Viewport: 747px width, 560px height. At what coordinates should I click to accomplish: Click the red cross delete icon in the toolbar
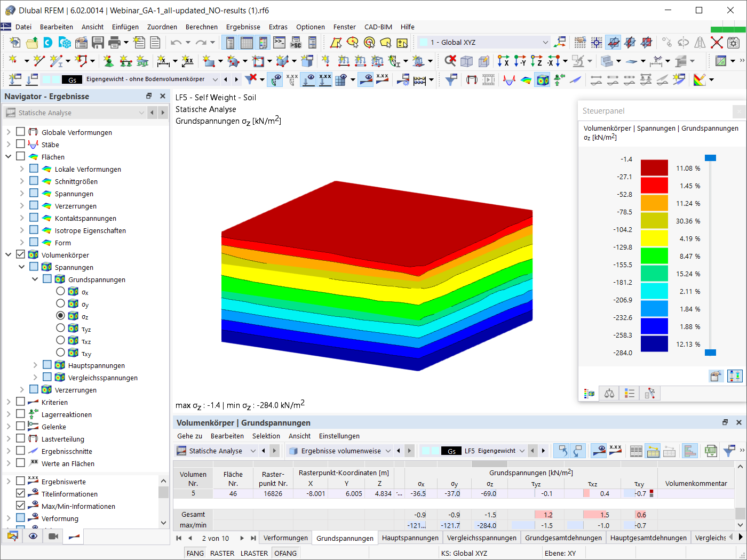[717, 43]
